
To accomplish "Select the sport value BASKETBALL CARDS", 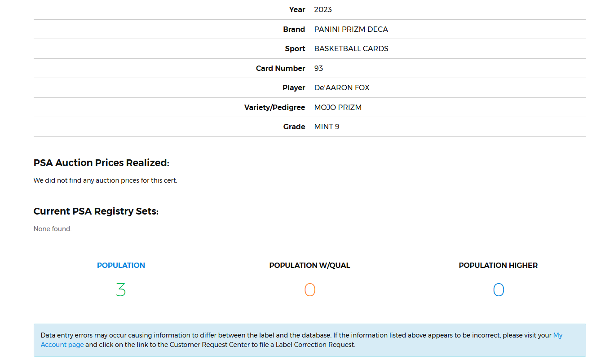I will (x=351, y=48).
